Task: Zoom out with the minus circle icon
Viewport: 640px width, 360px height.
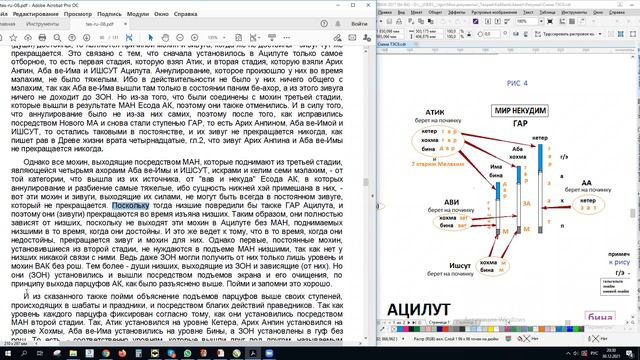Action: coord(180,38)
